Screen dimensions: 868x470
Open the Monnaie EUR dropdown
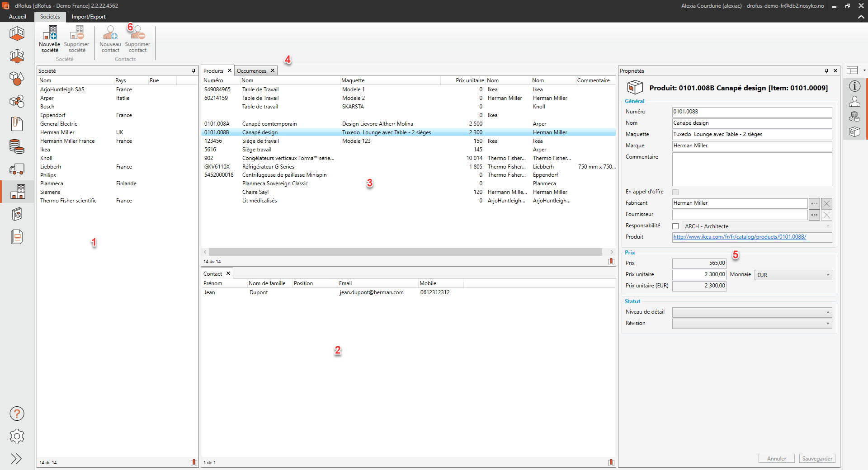(793, 275)
